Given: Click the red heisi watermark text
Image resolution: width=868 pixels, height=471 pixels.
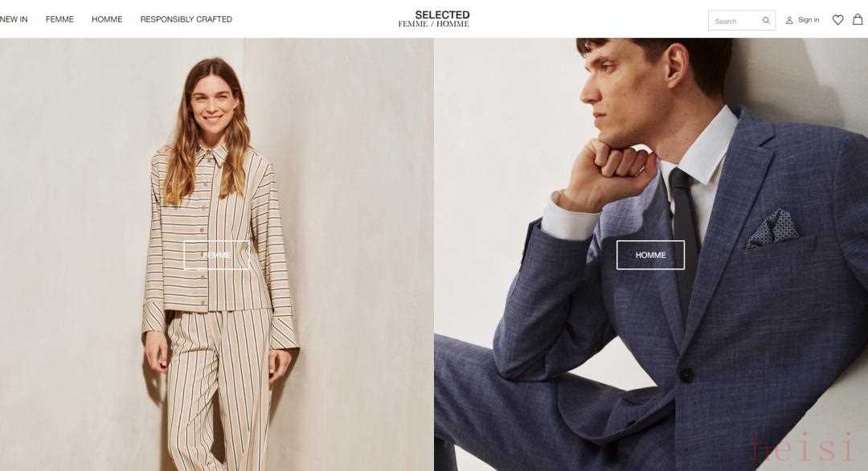Looking at the screenshot, I should pyautogui.click(x=803, y=448).
